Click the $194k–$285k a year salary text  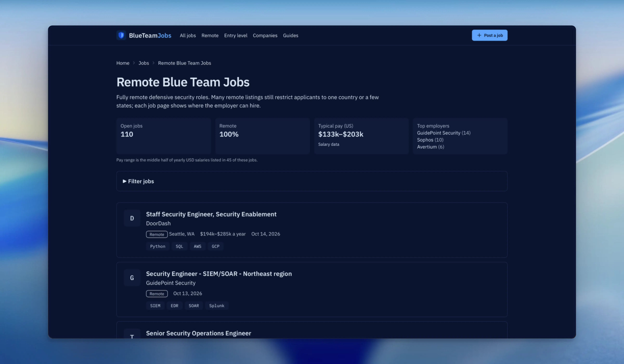point(223,234)
